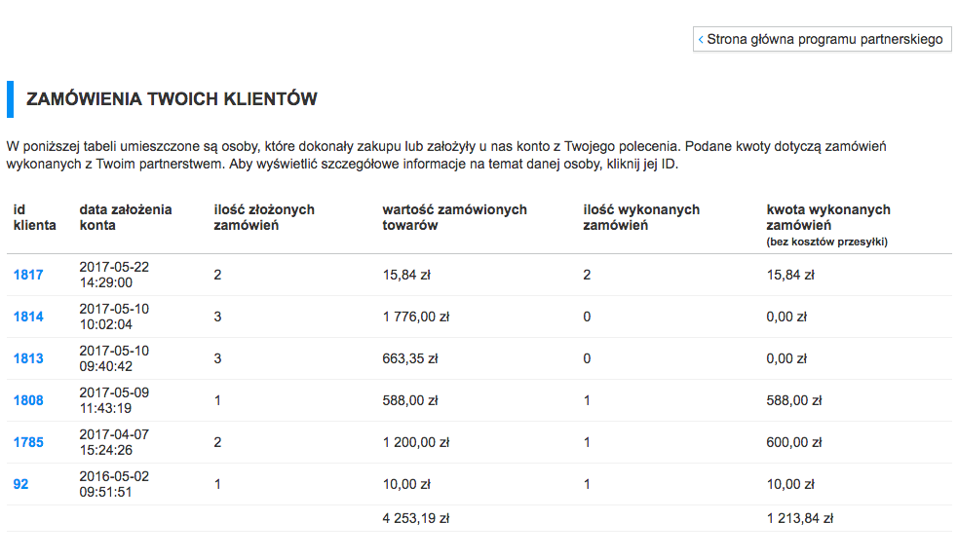The image size is (958, 560).
Task: Show details for customer 92
Action: pyautogui.click(x=20, y=484)
